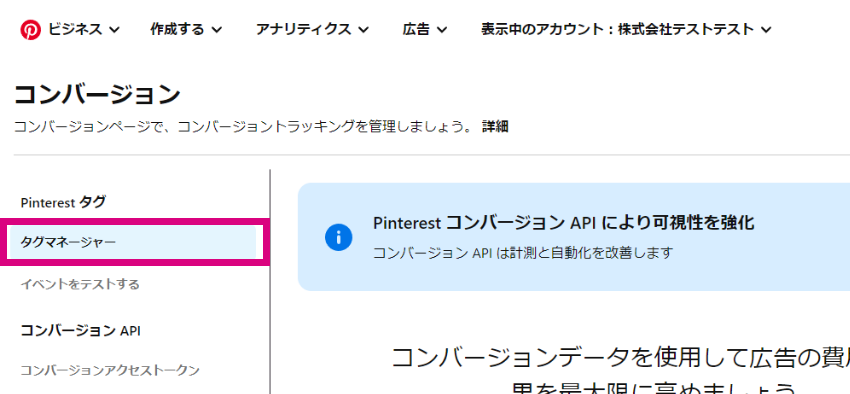Select タグマネージャー in sidebar
Viewport: 850px width, 394px height.
point(133,242)
